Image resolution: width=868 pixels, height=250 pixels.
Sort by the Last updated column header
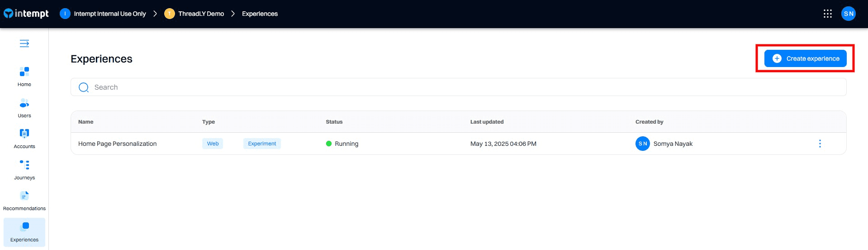487,122
